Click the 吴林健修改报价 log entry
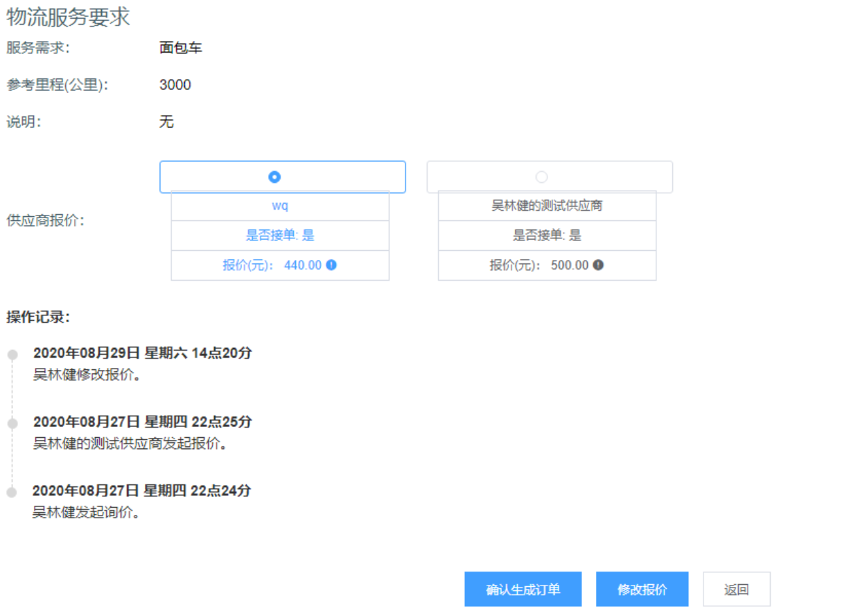The width and height of the screenshot is (867, 616). (87, 376)
